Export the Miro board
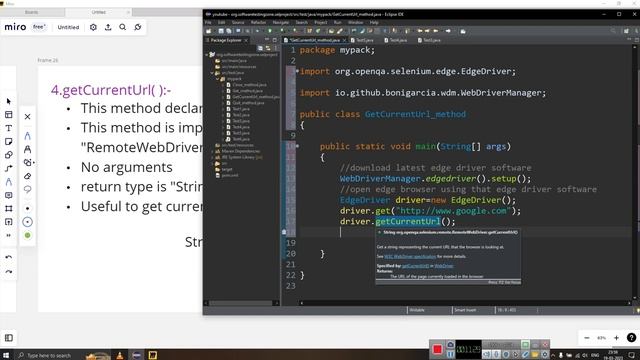The width and height of the screenshot is (640, 360). pyautogui.click(x=108, y=27)
